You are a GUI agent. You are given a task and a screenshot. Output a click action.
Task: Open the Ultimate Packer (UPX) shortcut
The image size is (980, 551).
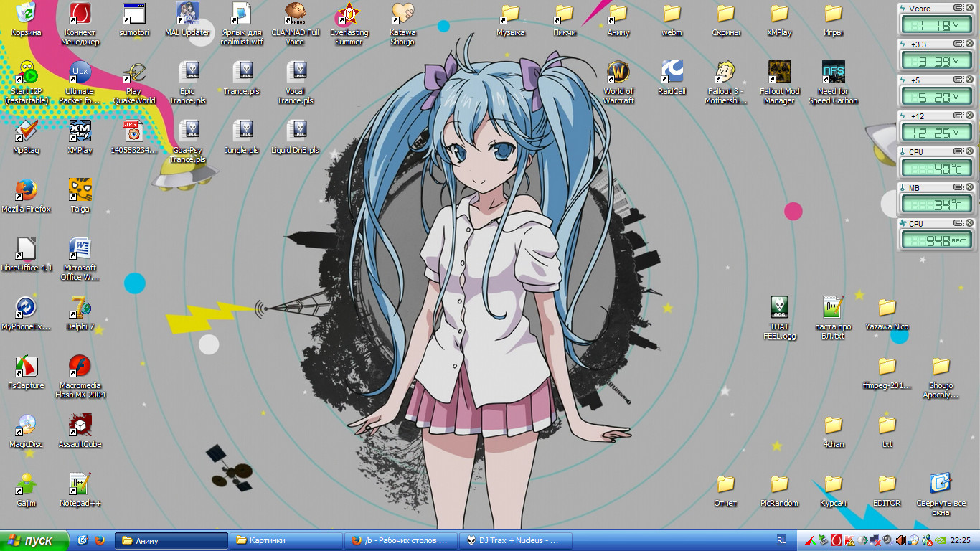coord(80,83)
